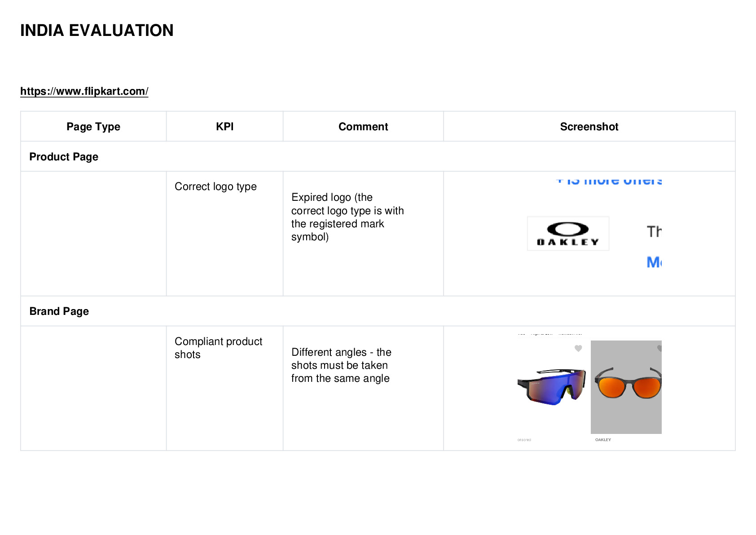Click the INDIA EVALUATION title
This screenshot has height=535, width=756.
coord(97,31)
